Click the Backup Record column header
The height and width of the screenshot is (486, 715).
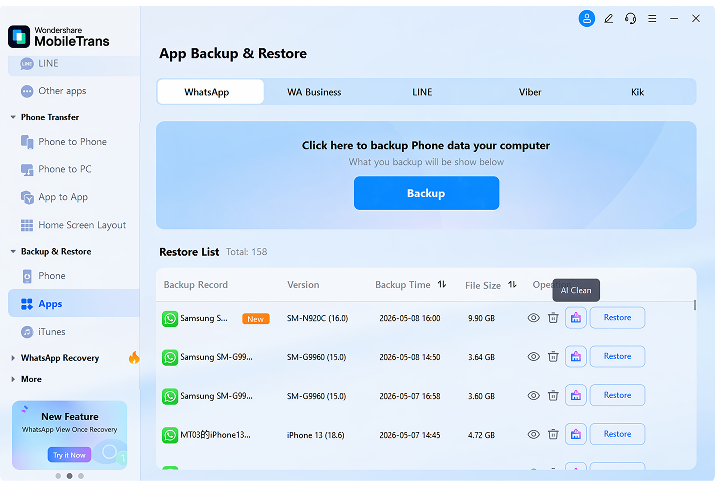pyautogui.click(x=196, y=285)
